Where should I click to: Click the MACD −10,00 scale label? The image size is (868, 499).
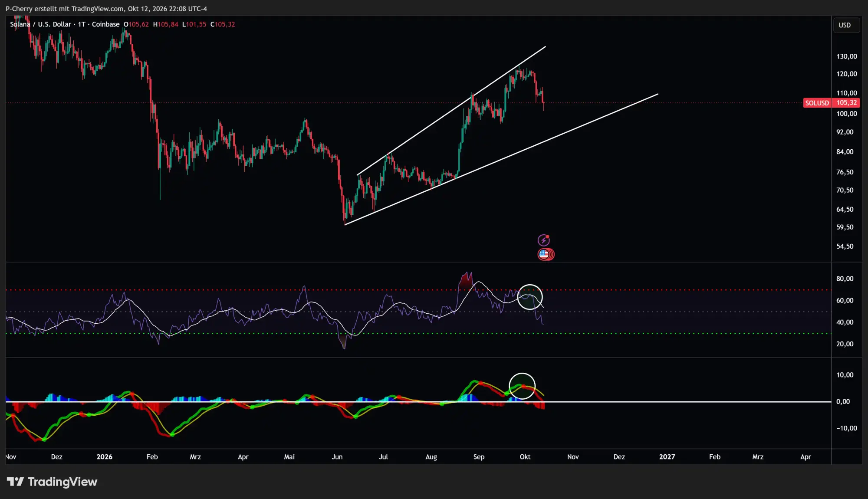pos(846,428)
